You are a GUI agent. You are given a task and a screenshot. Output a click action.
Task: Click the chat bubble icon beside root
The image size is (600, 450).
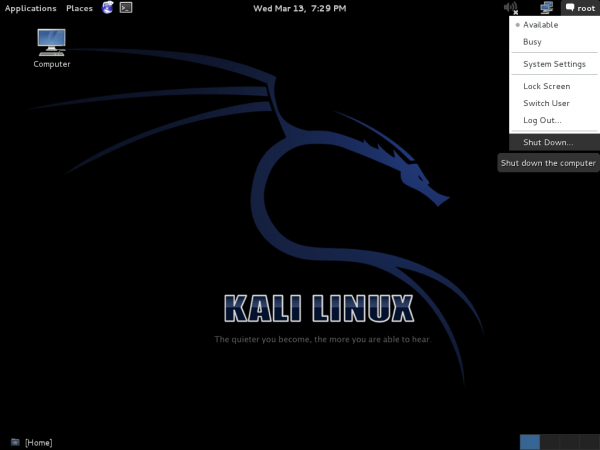coord(570,8)
